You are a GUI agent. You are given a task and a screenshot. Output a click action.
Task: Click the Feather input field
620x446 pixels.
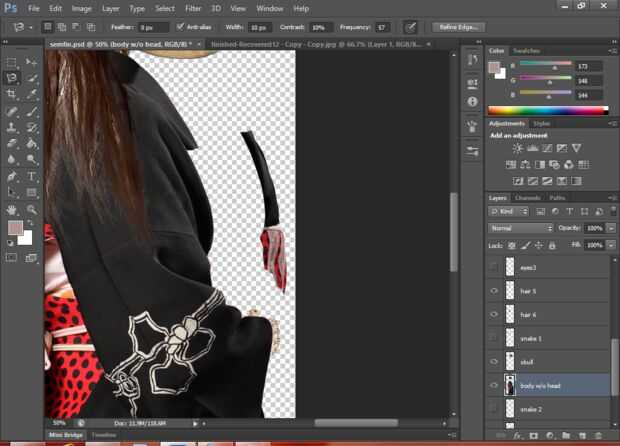pos(153,27)
